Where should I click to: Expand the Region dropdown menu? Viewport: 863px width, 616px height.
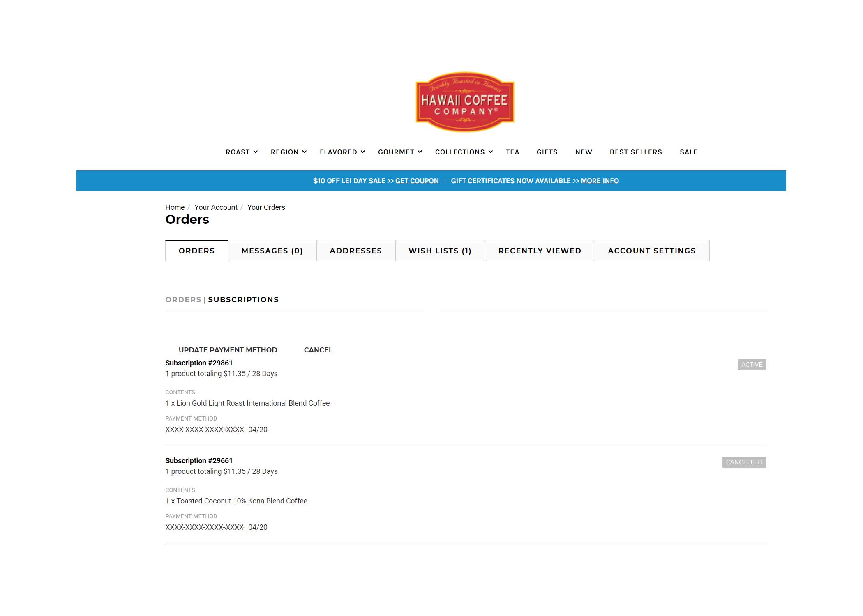[288, 152]
